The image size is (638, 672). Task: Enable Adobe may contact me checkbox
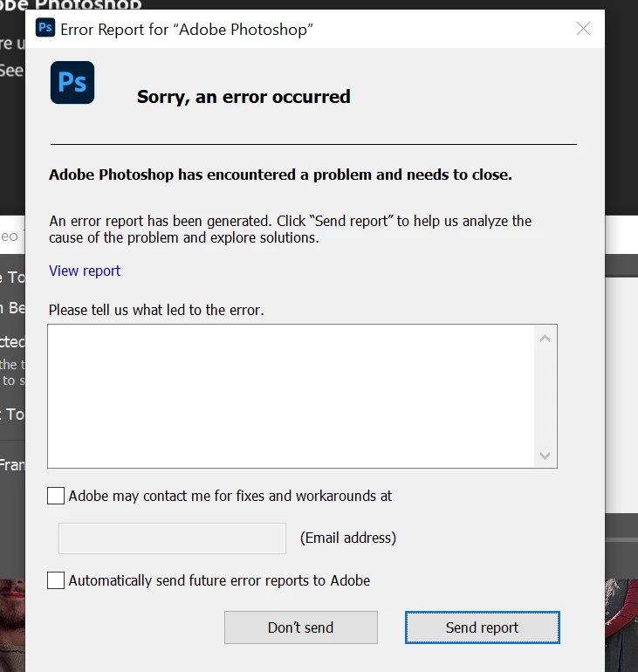point(56,496)
